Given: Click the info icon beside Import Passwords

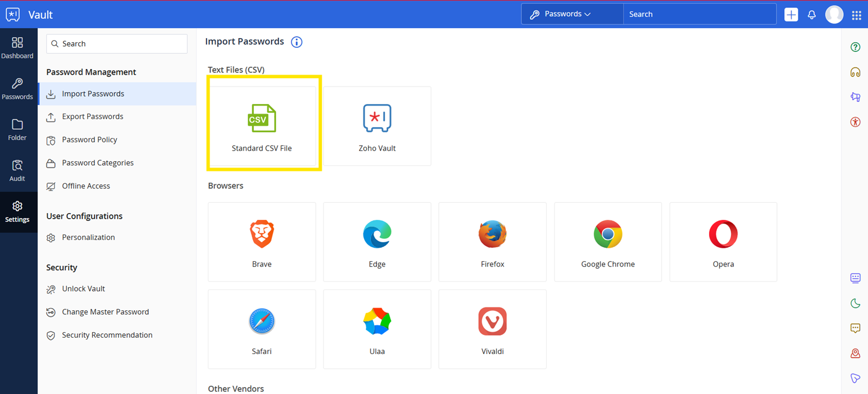Looking at the screenshot, I should 297,42.
